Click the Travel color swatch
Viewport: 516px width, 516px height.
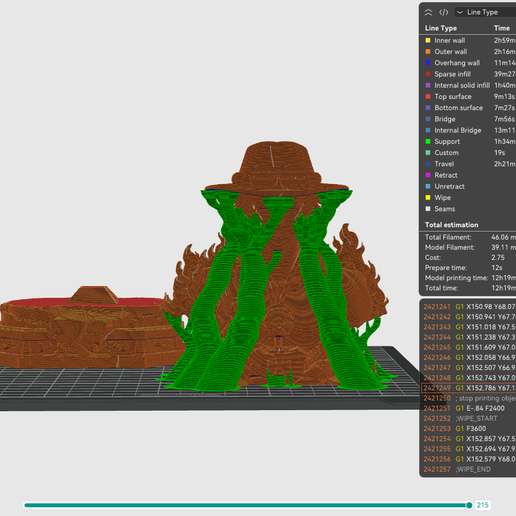pos(428,164)
